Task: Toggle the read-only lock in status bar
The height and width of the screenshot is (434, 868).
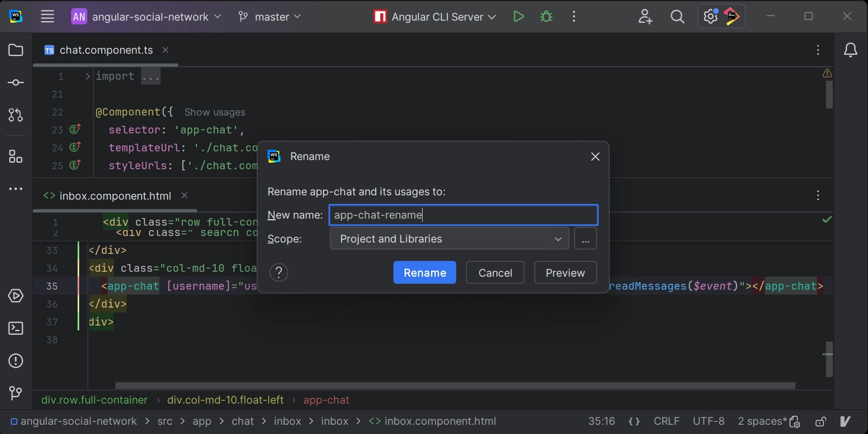Action: click(x=821, y=422)
